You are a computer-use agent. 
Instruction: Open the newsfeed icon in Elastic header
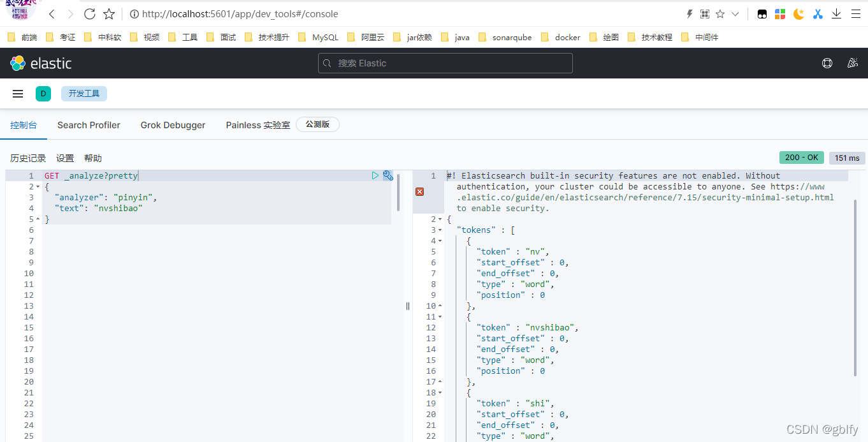pyautogui.click(x=853, y=63)
